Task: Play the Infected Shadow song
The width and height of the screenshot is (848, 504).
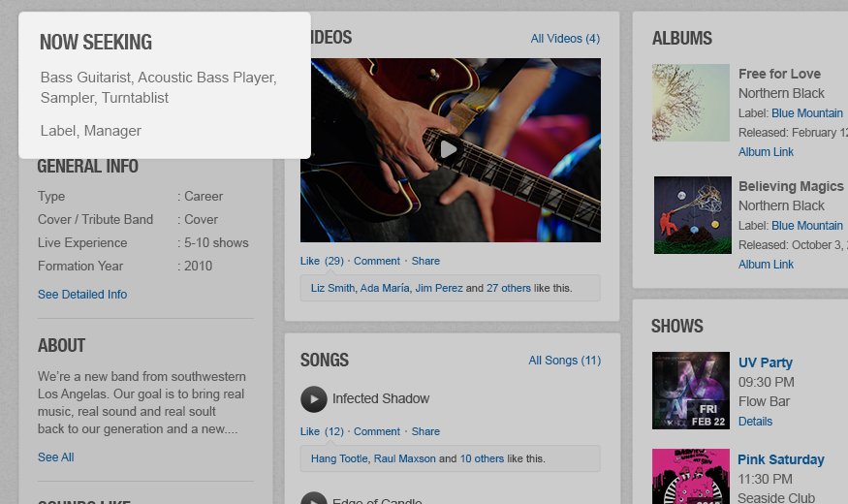Action: click(x=314, y=399)
